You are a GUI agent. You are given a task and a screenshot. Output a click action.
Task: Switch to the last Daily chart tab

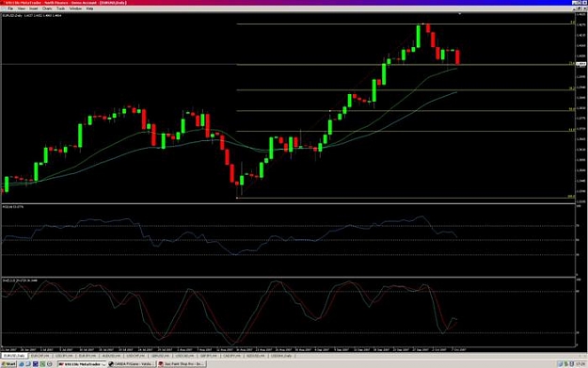click(281, 355)
